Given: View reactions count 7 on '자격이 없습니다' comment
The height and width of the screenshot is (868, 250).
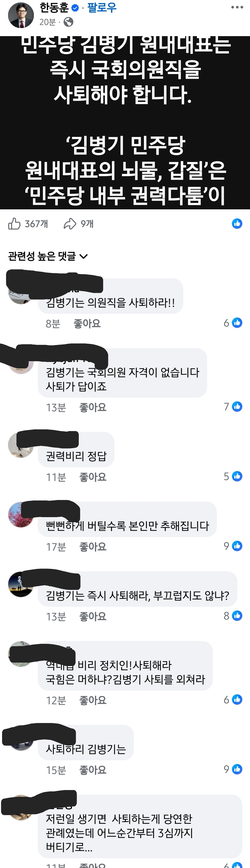Looking at the screenshot, I should pyautogui.click(x=233, y=407).
